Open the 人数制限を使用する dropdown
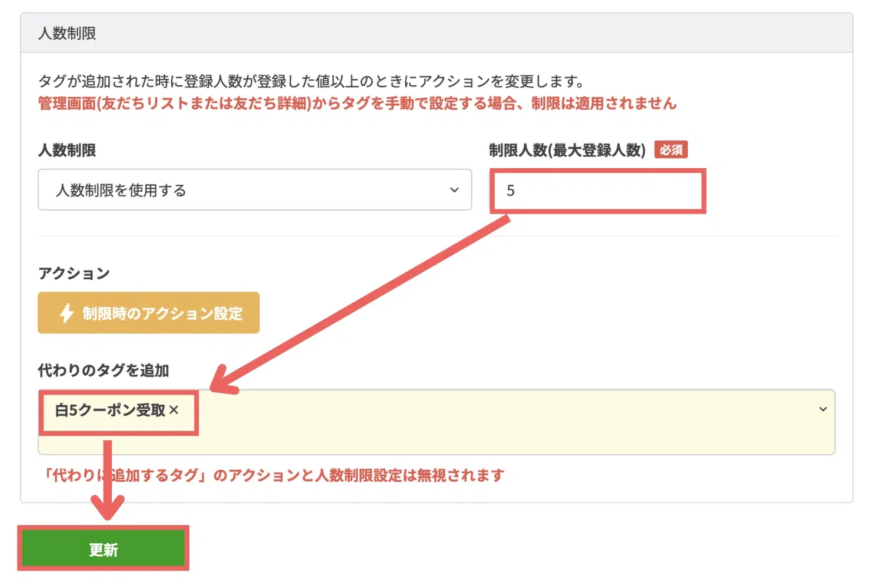Image resolution: width=879 pixels, height=588 pixels. click(x=255, y=190)
